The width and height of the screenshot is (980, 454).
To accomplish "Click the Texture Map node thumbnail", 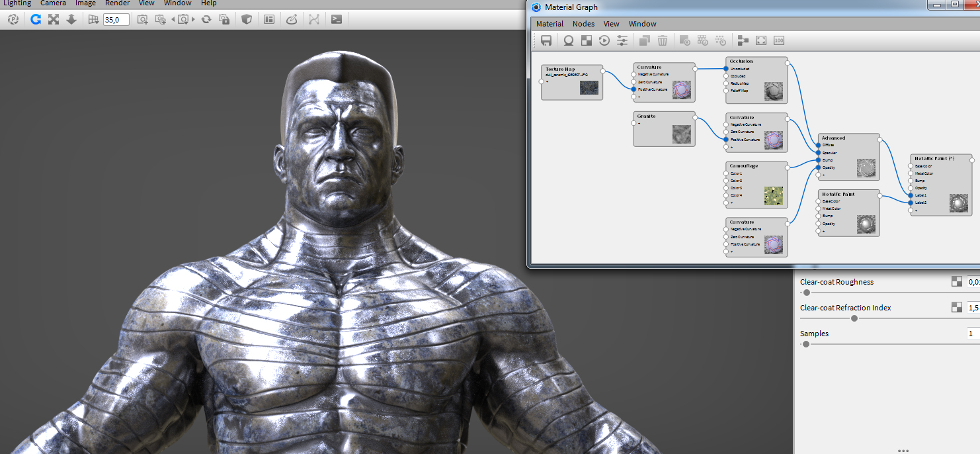I will click(589, 87).
